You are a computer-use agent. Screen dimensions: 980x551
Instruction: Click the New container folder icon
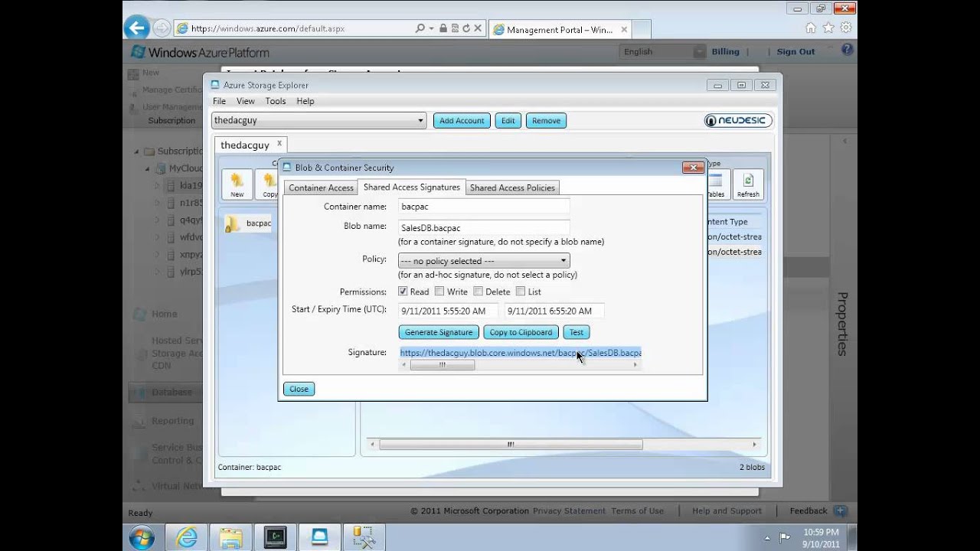click(x=237, y=184)
